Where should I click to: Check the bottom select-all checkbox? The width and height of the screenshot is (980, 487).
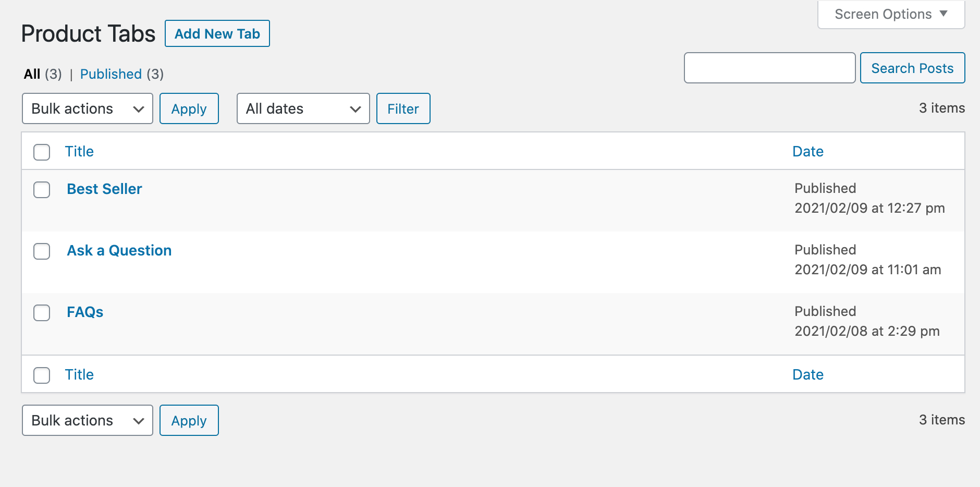click(x=41, y=375)
